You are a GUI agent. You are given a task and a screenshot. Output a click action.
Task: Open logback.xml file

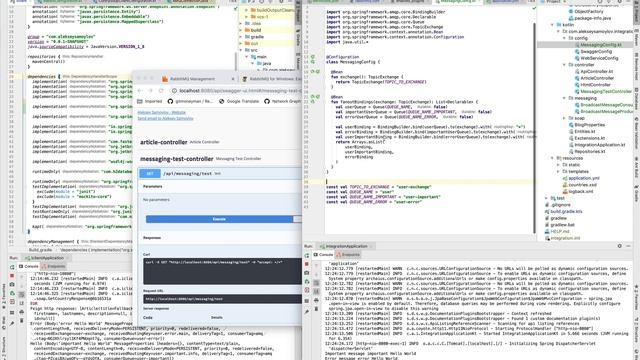click(x=580, y=191)
